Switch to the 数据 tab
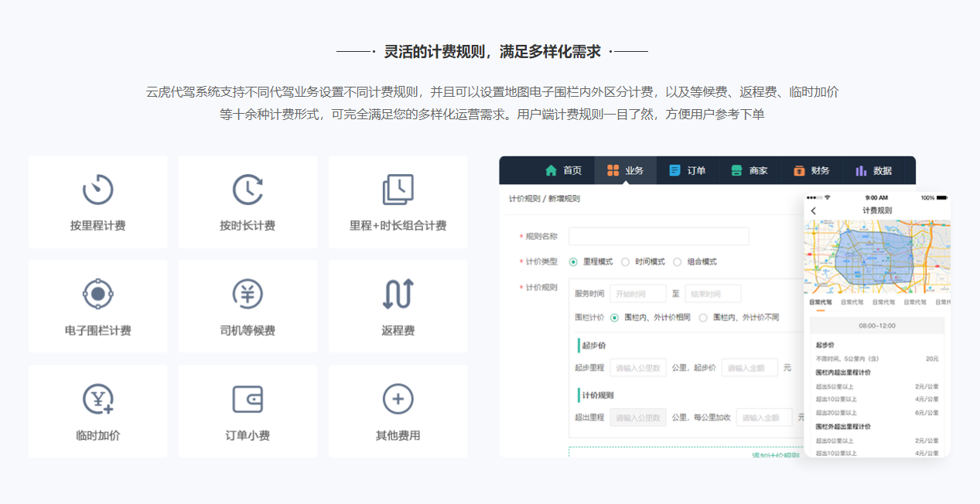The width and height of the screenshot is (980, 504). (x=874, y=170)
